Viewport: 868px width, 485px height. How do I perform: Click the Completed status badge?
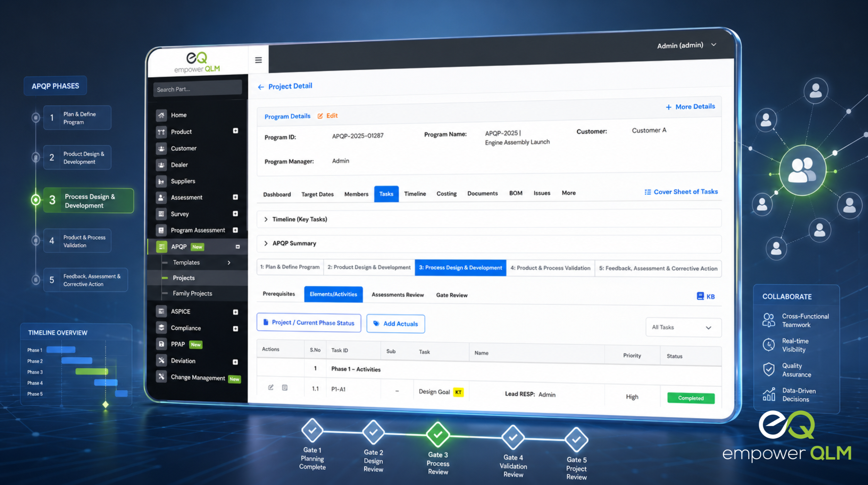point(691,398)
